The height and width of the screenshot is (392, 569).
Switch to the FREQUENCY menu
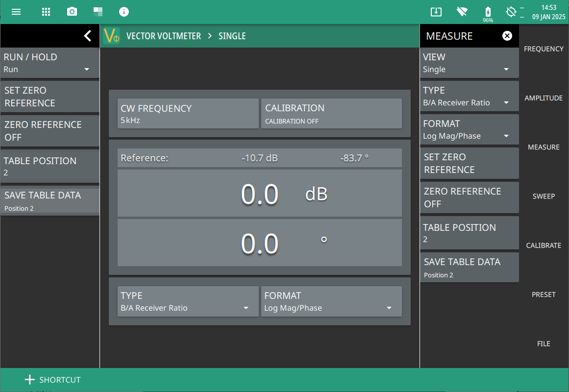[544, 49]
